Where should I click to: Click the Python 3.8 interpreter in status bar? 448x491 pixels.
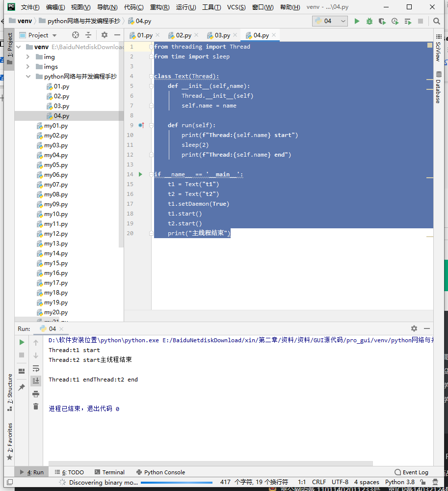[x=400, y=482]
